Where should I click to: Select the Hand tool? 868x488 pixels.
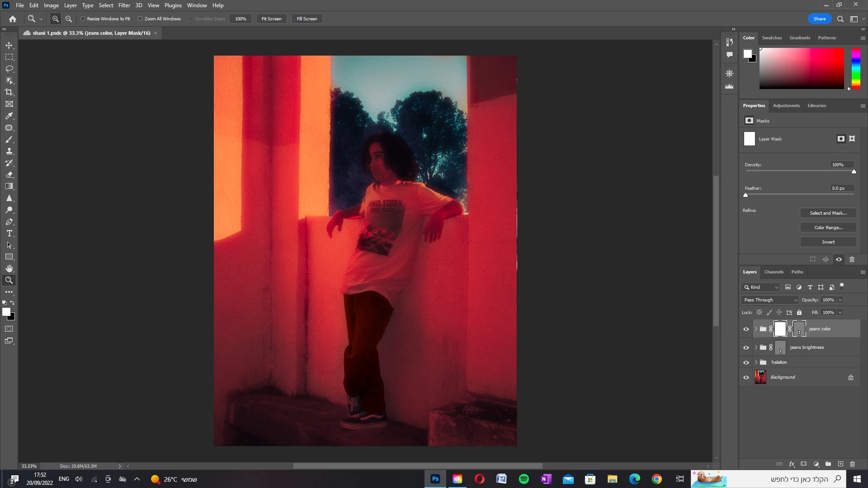[9, 268]
